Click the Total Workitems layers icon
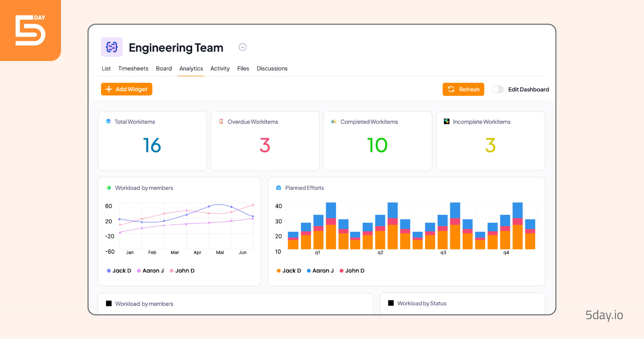 tap(108, 121)
